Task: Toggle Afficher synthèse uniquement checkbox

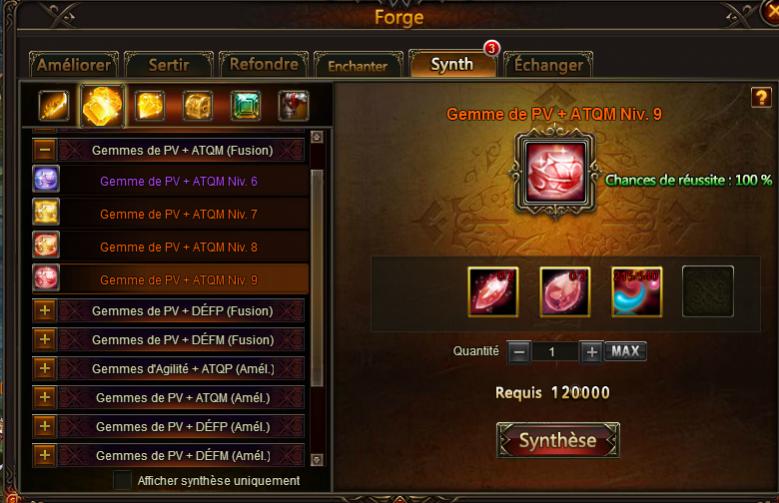Action: point(122,480)
